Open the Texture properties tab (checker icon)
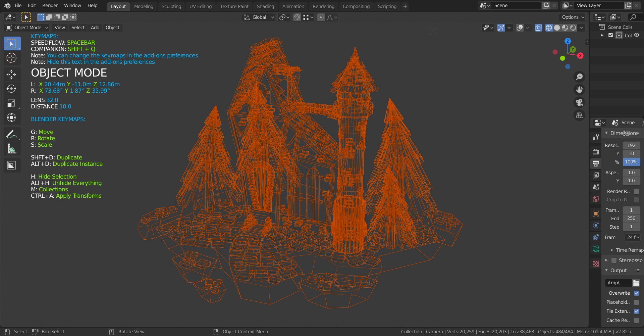 596,263
